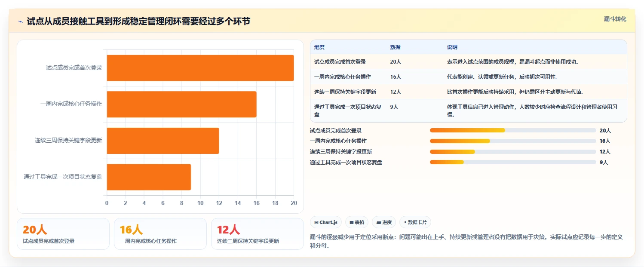Viewport: 644px width, 267px height.
Task: Open the 20人 stat card
Action: (63, 234)
